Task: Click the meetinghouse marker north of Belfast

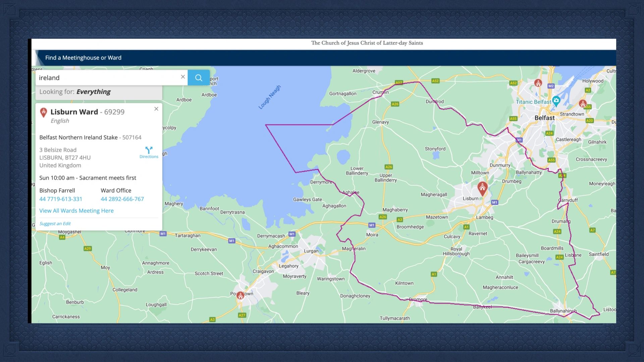Action: click(538, 83)
